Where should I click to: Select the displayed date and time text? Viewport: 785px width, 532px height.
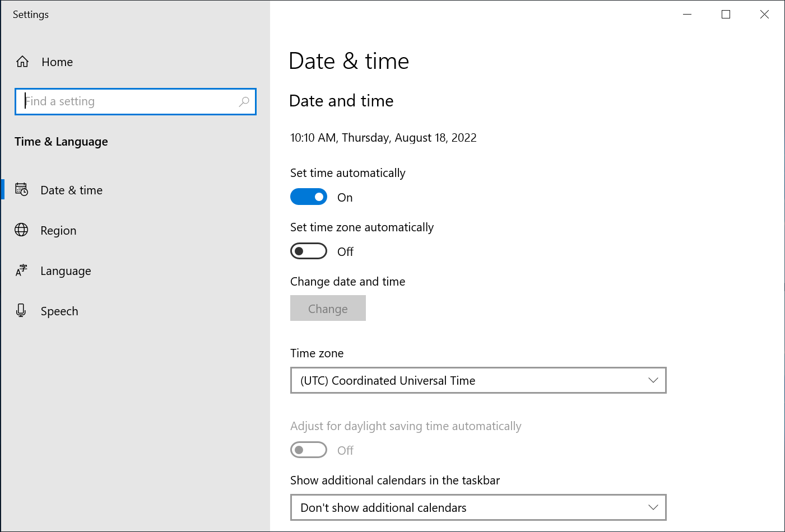click(383, 137)
